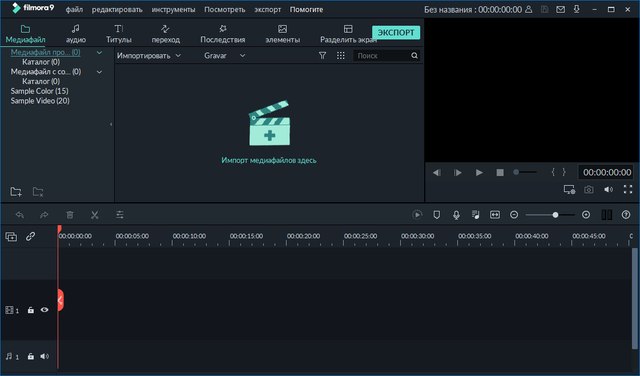This screenshot has height=376, width=640.
Task: Open the Титулы titles tab
Action: [119, 34]
